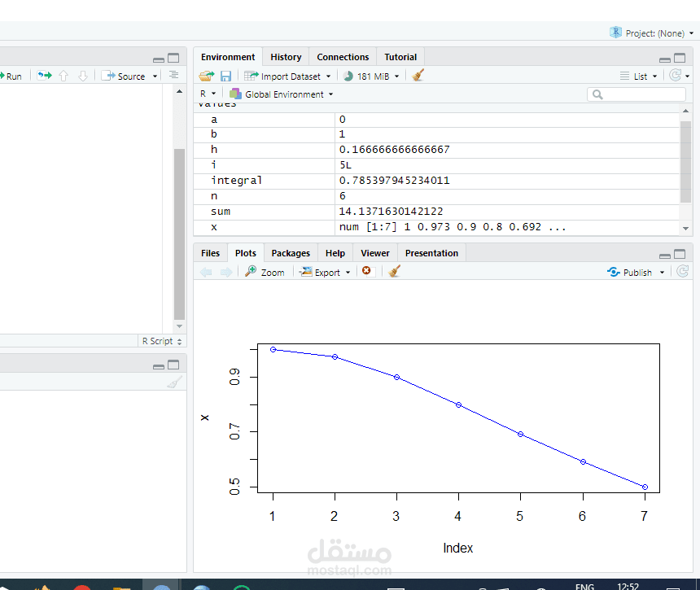Select the variable 'b' row
700x590 pixels.
[x=436, y=134]
